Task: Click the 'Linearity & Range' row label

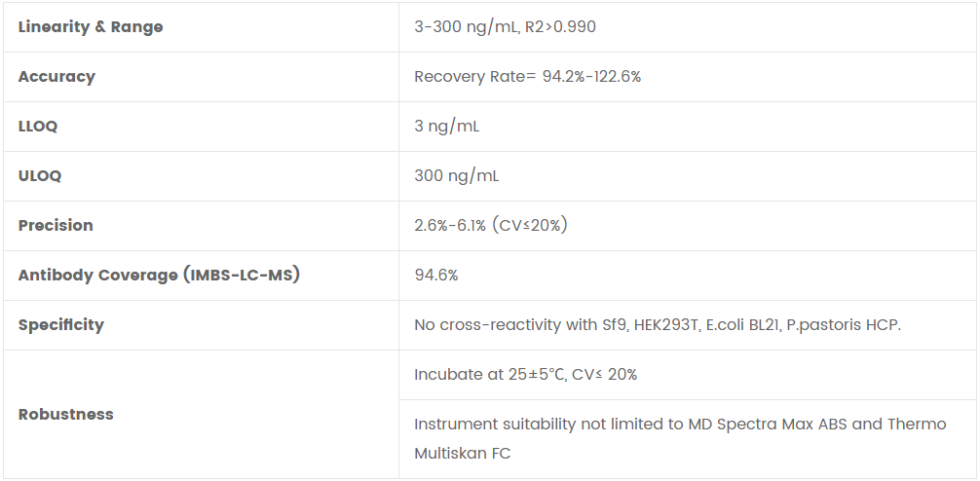Action: pos(91,27)
